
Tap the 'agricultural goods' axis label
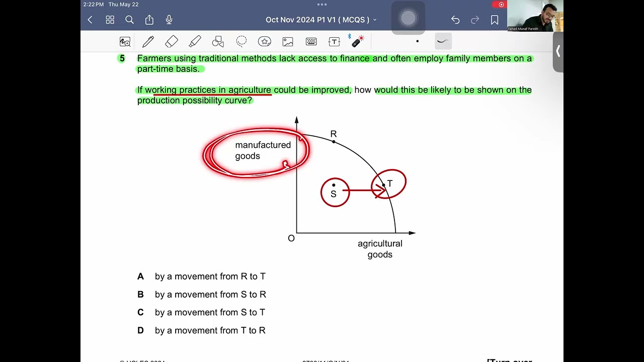[380, 249]
